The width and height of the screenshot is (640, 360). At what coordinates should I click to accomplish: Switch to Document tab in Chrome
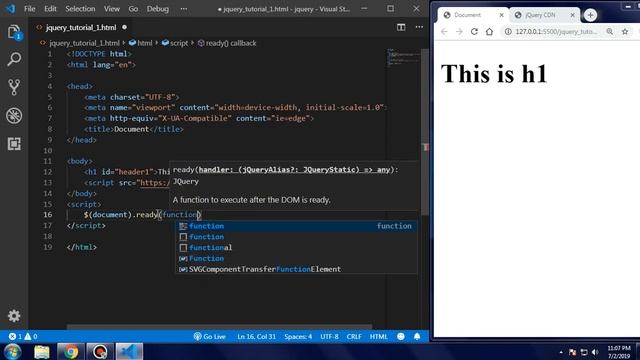tap(467, 15)
